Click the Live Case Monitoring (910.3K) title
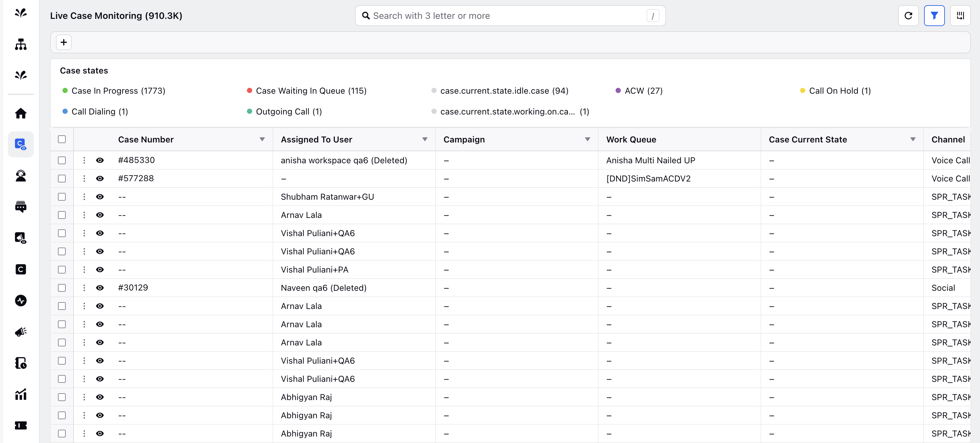 tap(116, 16)
